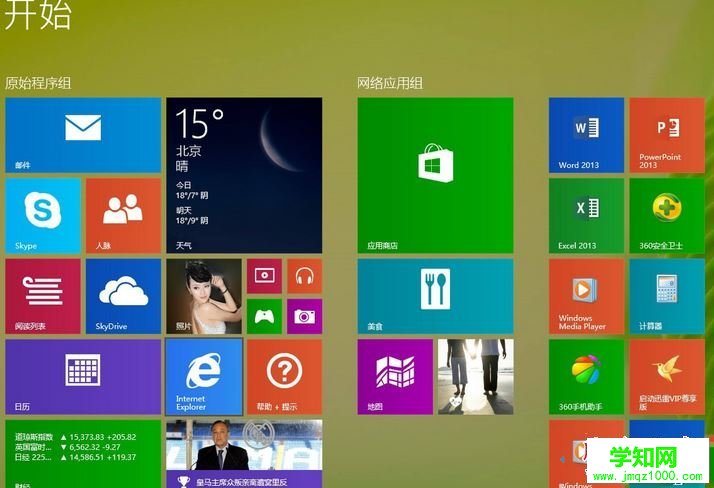This screenshot has width=714, height=488.
Task: Open the Store (应用商店) tile
Action: [435, 175]
